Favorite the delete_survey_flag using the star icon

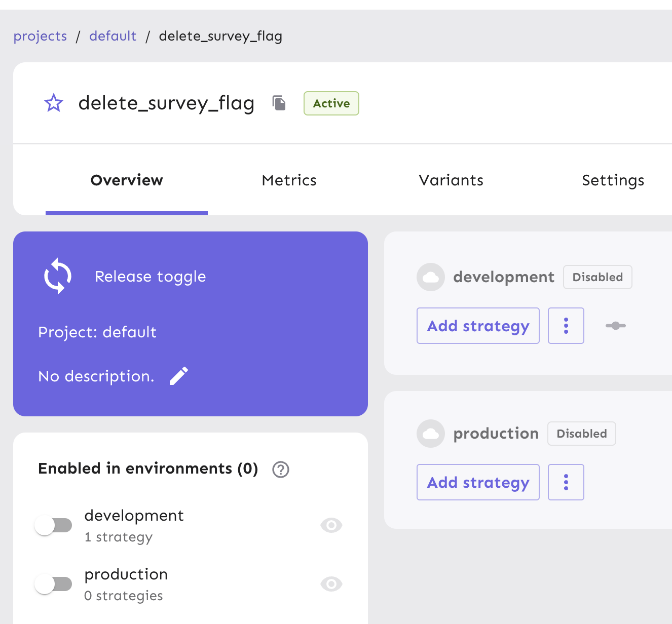point(53,103)
